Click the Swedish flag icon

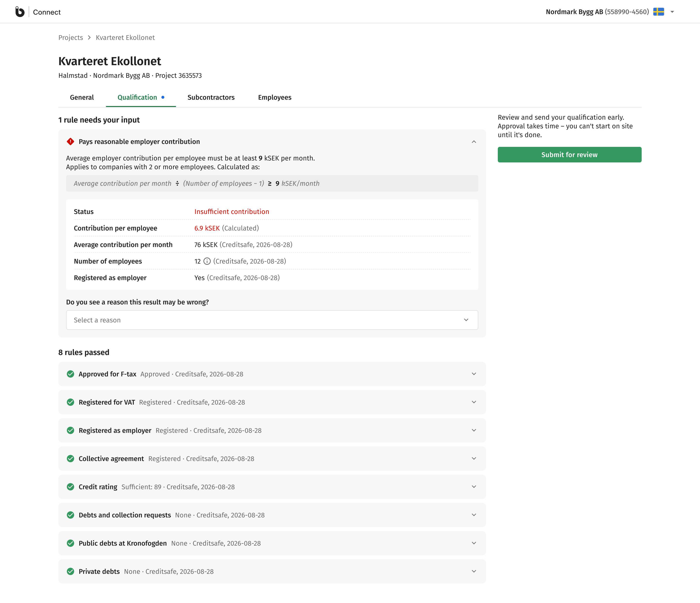pyautogui.click(x=658, y=12)
